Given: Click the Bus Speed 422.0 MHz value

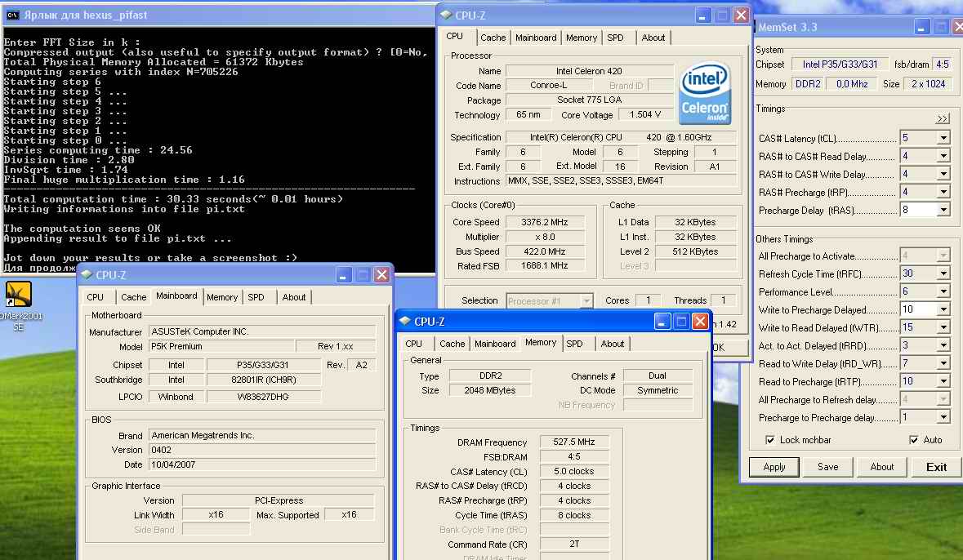Looking at the screenshot, I should (x=544, y=251).
